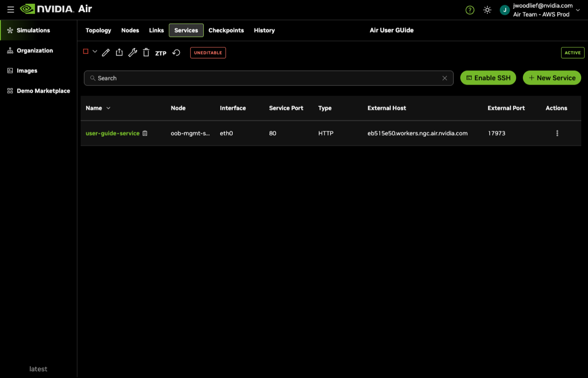Switch to the Checkpoints tab
This screenshot has width=588, height=378.
226,30
